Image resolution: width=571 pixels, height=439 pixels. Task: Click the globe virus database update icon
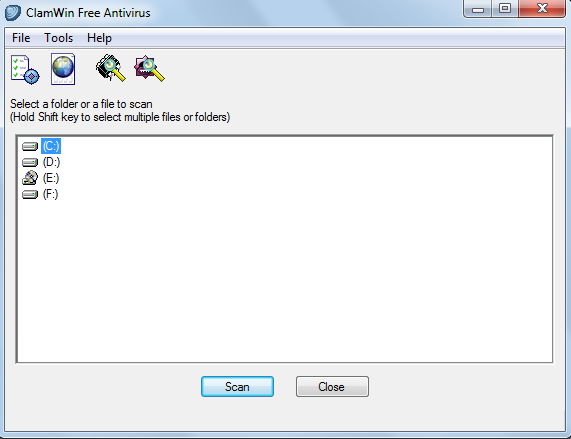pos(63,69)
